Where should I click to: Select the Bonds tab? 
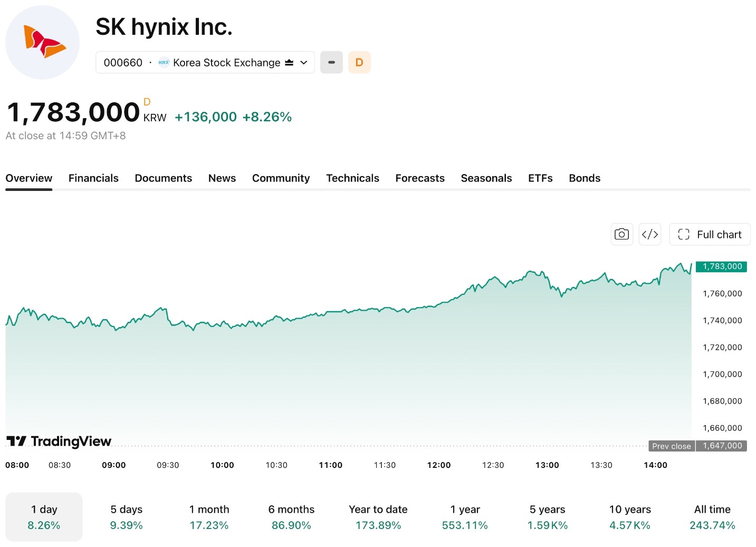coord(585,178)
